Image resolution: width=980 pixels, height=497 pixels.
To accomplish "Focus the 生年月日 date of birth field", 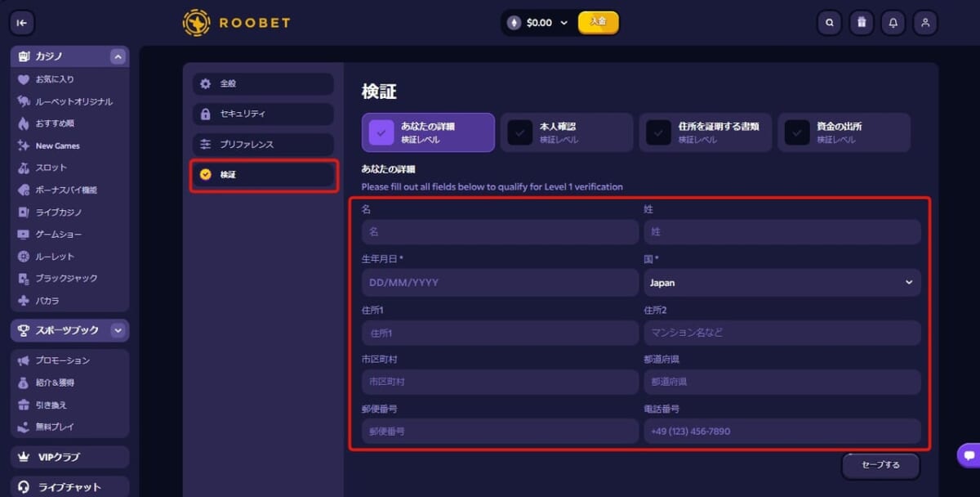I will (501, 283).
